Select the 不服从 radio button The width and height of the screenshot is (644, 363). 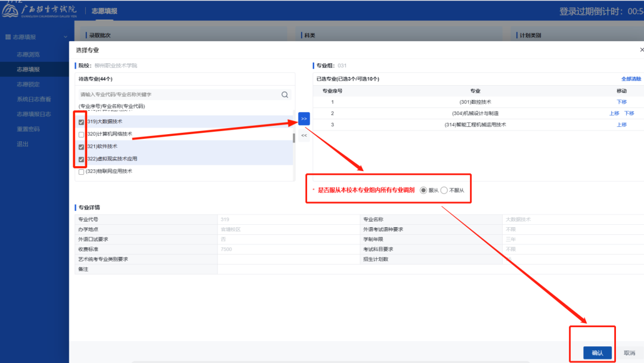click(444, 190)
